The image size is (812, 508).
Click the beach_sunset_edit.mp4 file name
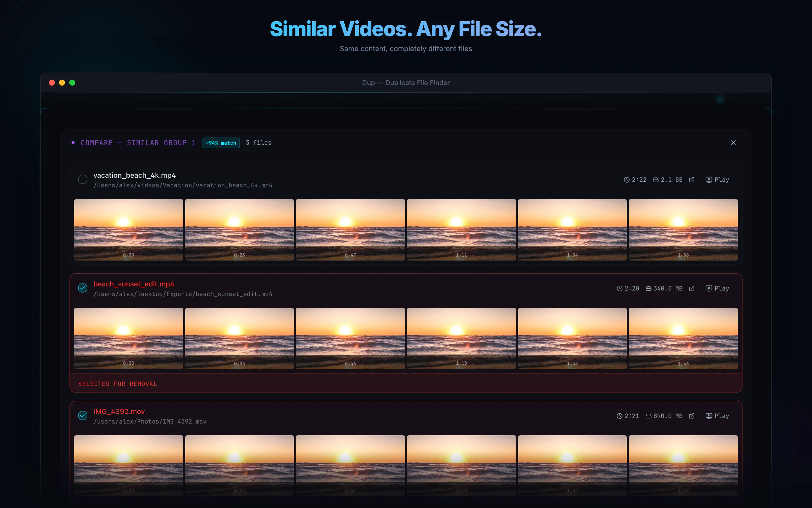pos(134,284)
